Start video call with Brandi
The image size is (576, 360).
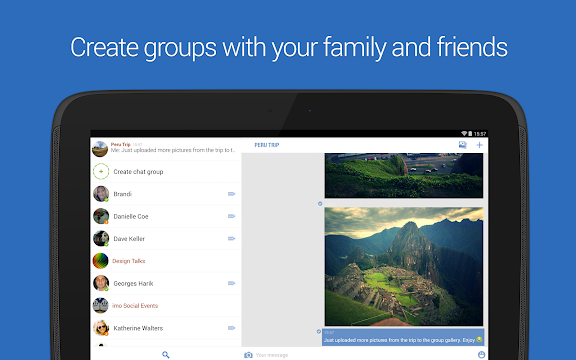click(x=231, y=194)
